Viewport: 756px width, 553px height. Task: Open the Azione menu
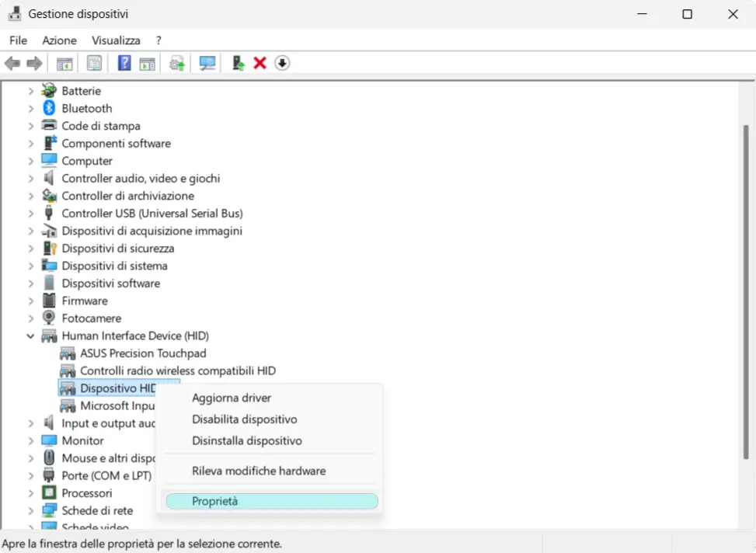pyautogui.click(x=59, y=40)
